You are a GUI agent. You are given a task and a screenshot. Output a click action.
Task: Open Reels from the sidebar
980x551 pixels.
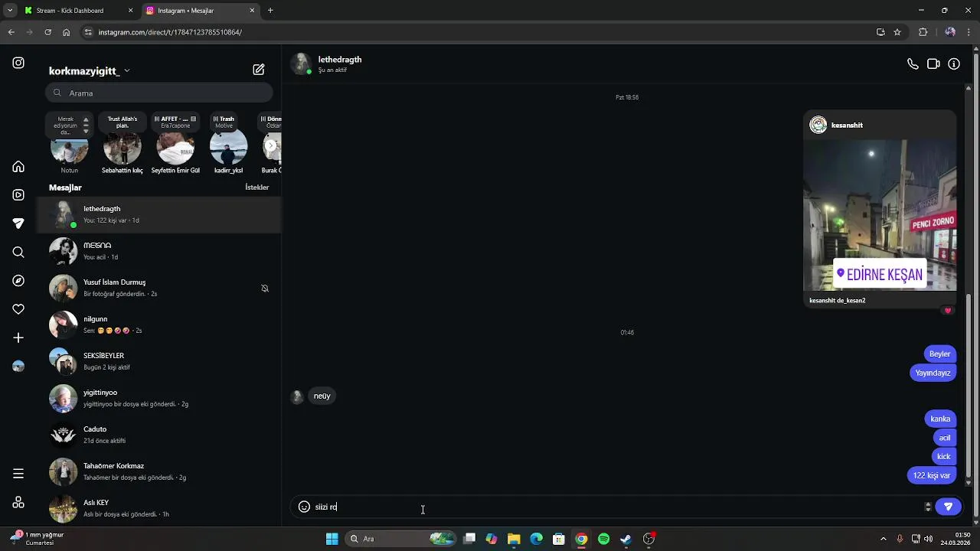coord(18,195)
